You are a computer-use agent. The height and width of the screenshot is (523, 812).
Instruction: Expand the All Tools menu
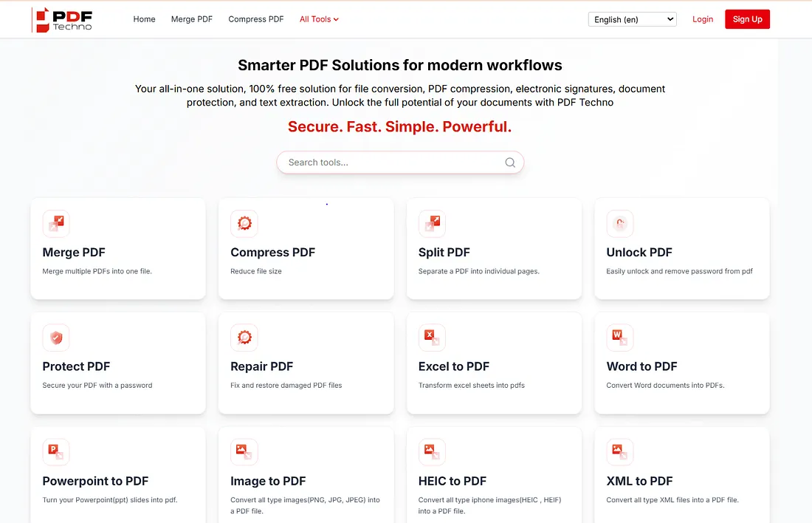coord(319,19)
